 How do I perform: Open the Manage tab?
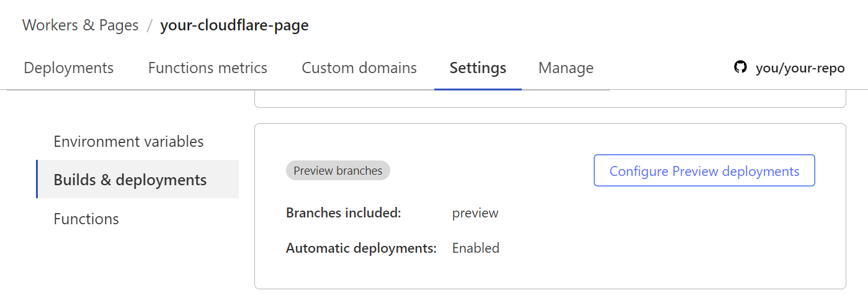[x=566, y=68]
